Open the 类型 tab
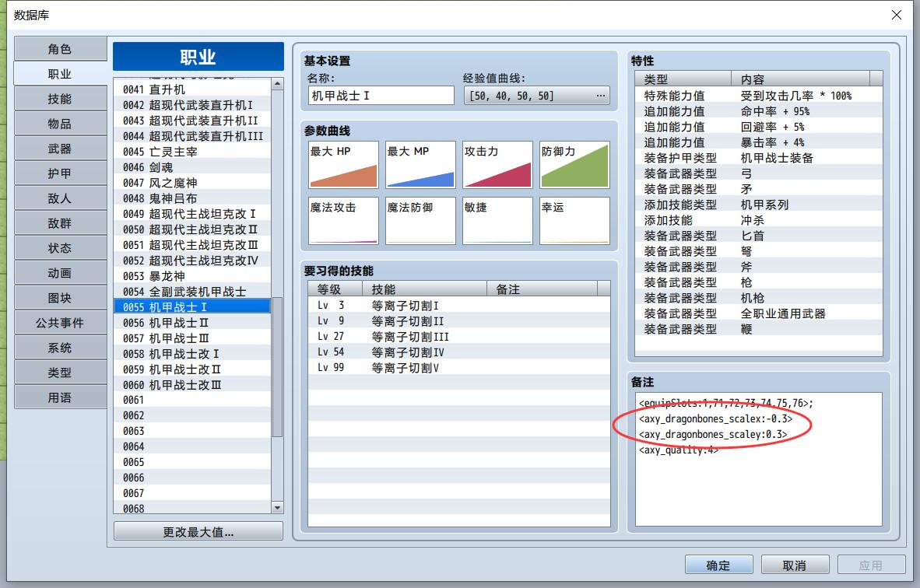Viewport: 920px width, 588px height. point(60,373)
